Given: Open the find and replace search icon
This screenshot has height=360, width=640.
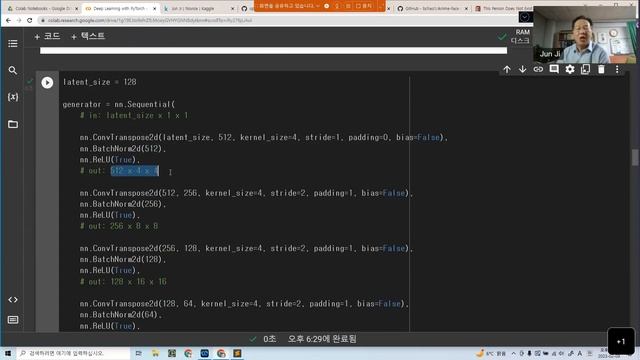Looking at the screenshot, I should click(x=13, y=70).
